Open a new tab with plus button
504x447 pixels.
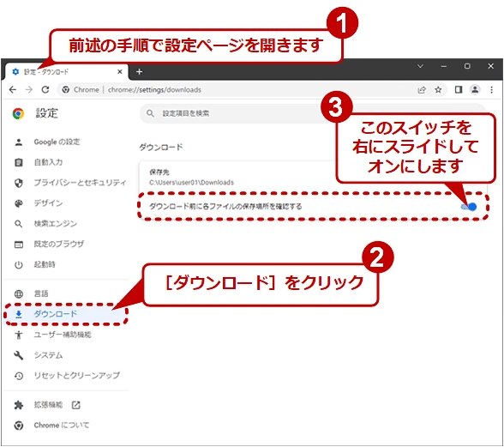click(x=139, y=71)
